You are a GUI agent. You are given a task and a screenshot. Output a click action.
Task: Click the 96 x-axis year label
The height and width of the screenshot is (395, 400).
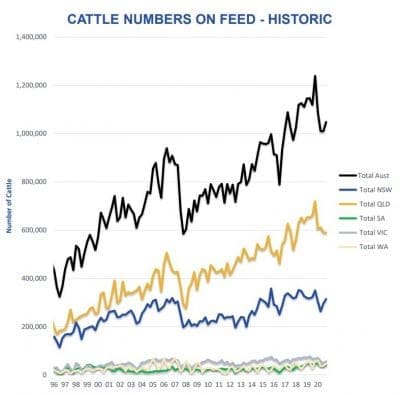click(54, 384)
